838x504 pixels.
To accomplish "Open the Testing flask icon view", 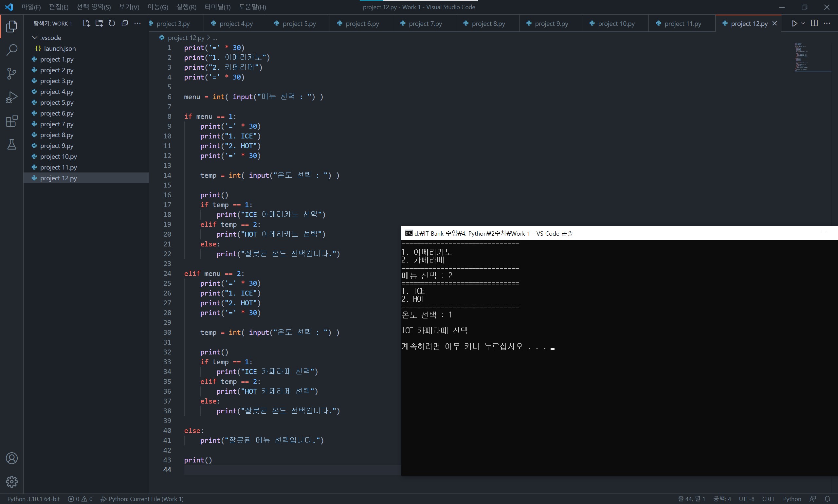I will [x=11, y=145].
